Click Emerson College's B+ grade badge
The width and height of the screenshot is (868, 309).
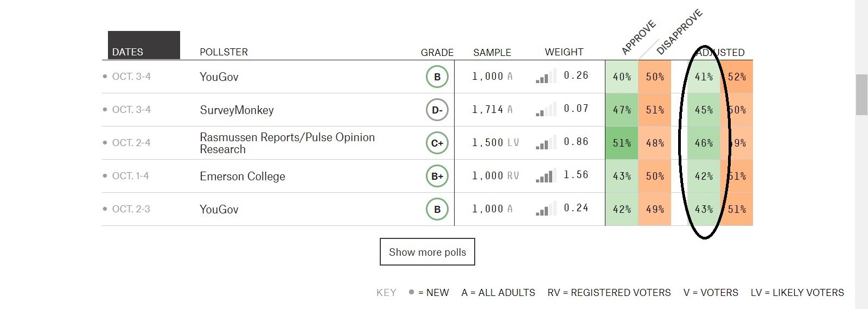437,176
